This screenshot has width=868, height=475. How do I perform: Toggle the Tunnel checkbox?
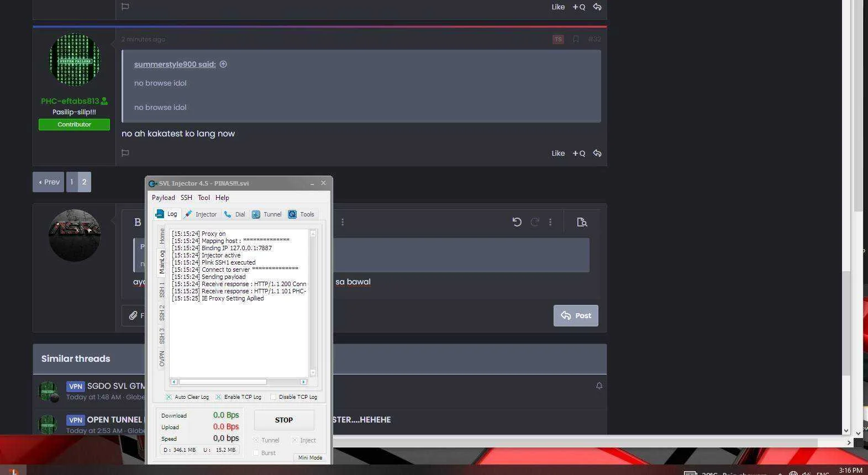pyautogui.click(x=256, y=440)
